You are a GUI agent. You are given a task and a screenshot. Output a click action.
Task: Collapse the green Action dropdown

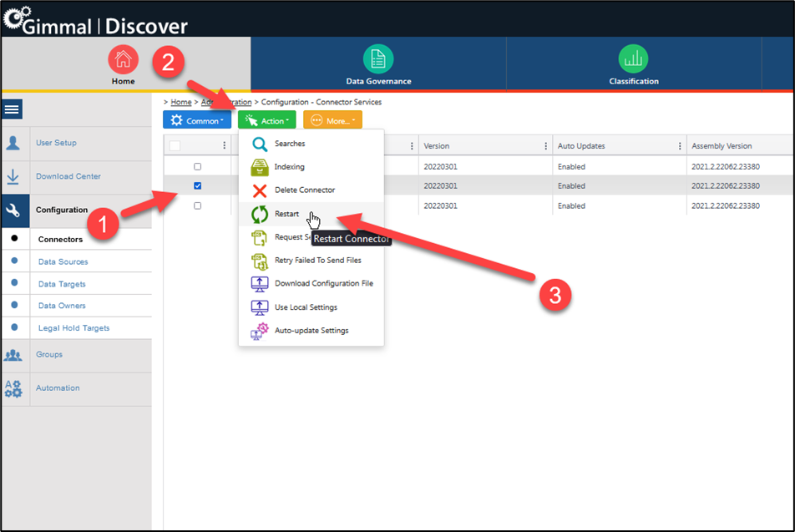(x=267, y=121)
